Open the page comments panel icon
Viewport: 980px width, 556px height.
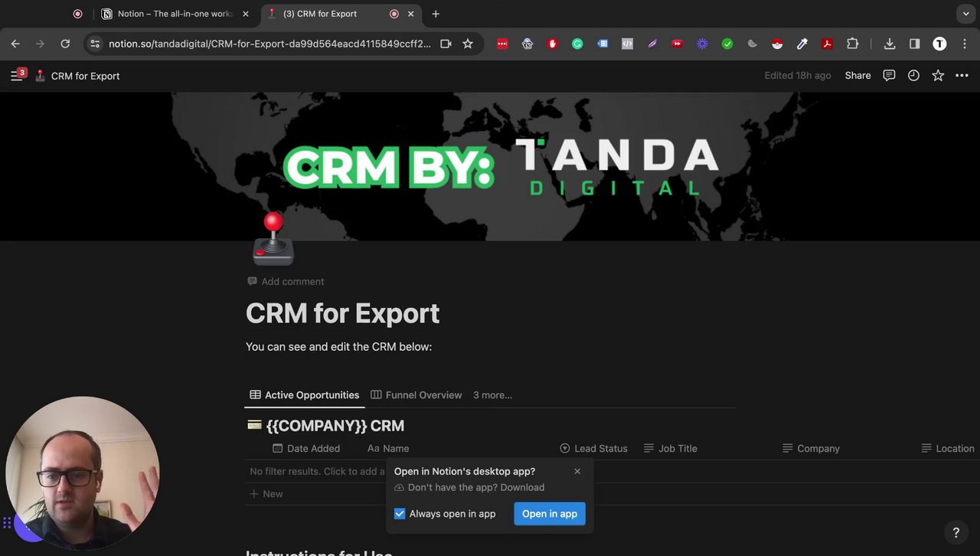click(x=889, y=76)
